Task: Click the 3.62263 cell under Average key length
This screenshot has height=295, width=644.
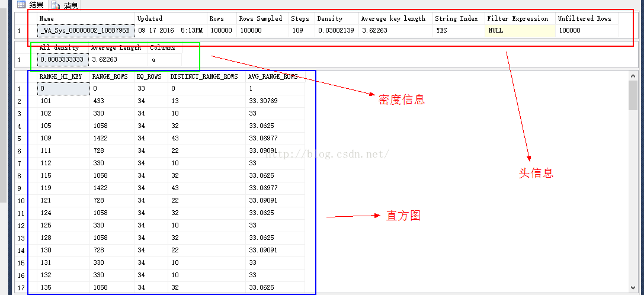Action: pyautogui.click(x=396, y=30)
